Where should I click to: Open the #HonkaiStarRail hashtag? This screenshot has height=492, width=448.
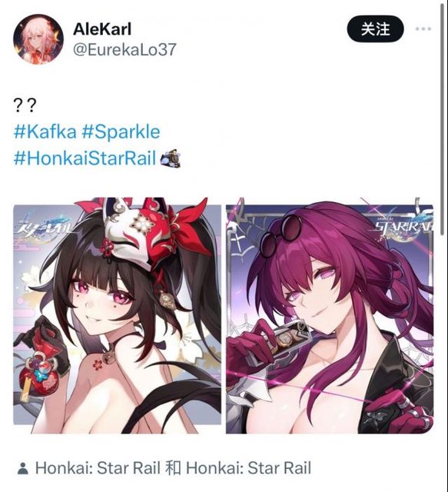[x=85, y=158]
